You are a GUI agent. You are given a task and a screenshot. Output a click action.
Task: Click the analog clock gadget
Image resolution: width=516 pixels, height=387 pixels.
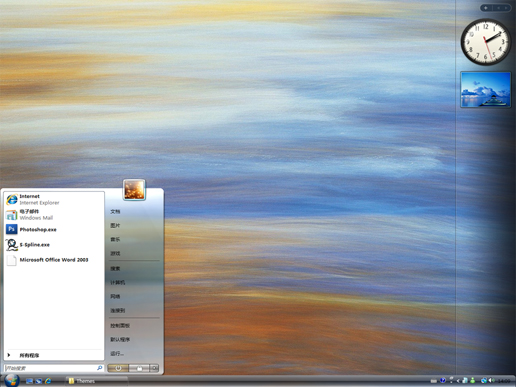tap(486, 42)
